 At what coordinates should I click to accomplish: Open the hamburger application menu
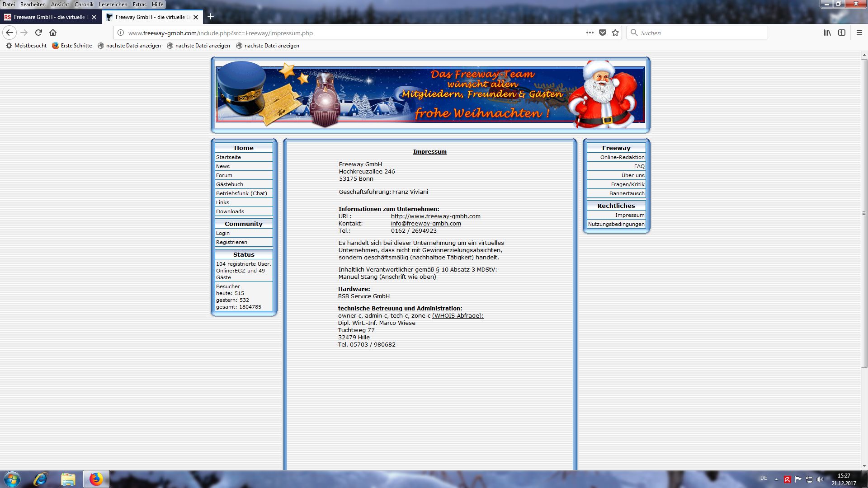tap(859, 33)
